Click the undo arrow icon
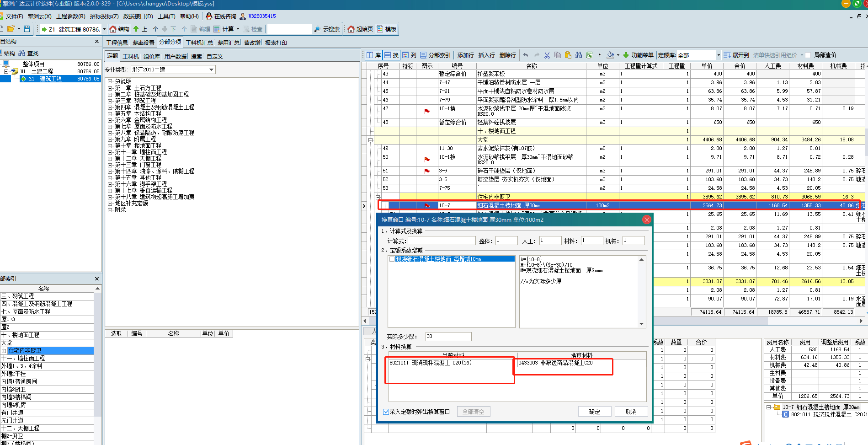 tap(526, 55)
